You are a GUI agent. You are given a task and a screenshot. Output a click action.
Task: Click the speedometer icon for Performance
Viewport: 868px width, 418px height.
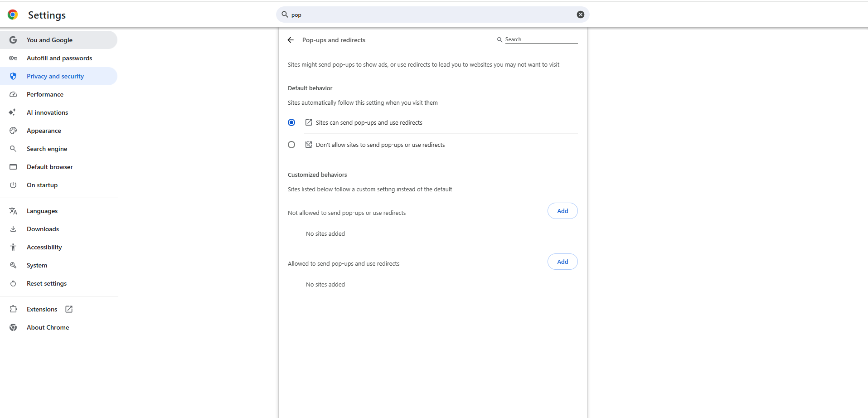[x=13, y=94]
